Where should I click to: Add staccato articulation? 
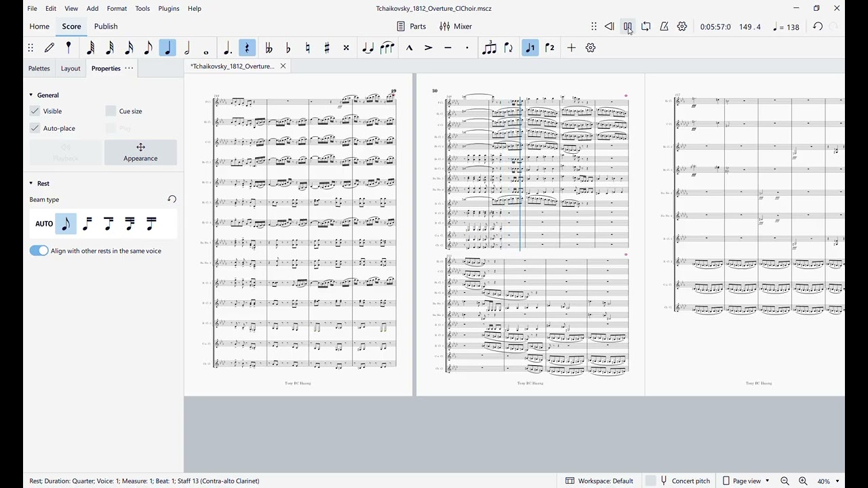coord(467,48)
